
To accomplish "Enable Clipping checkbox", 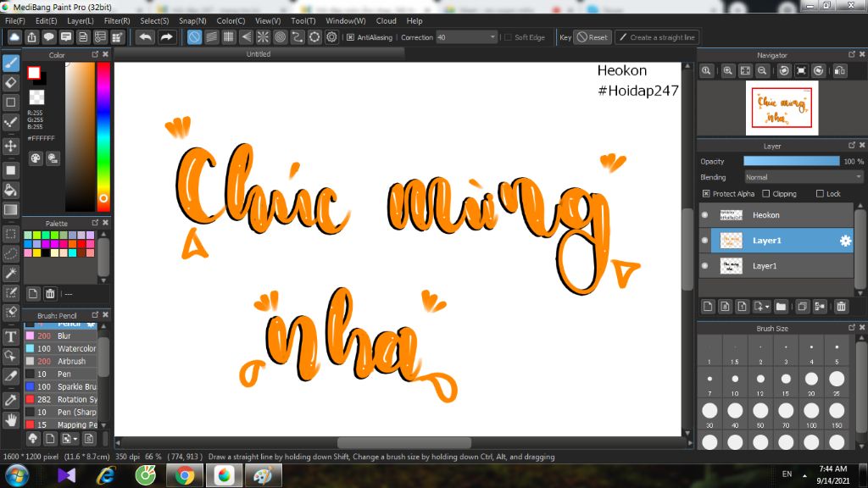I will [766, 194].
